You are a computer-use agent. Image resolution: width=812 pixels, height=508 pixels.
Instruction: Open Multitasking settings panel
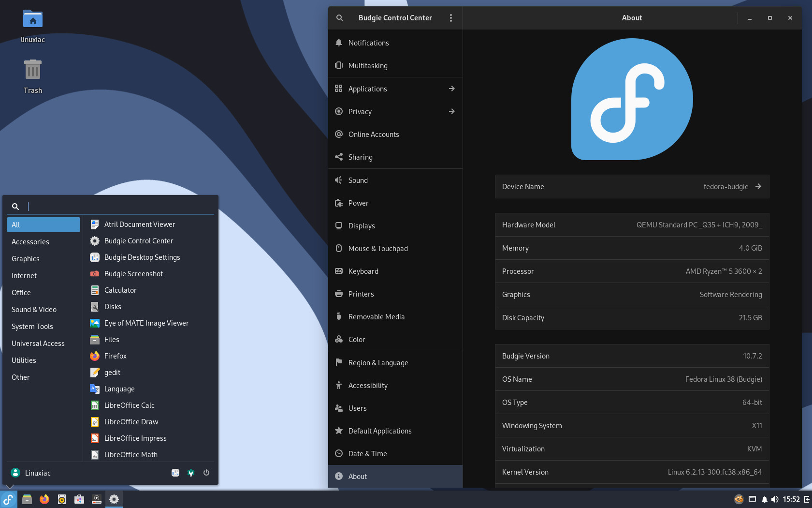tap(395, 66)
